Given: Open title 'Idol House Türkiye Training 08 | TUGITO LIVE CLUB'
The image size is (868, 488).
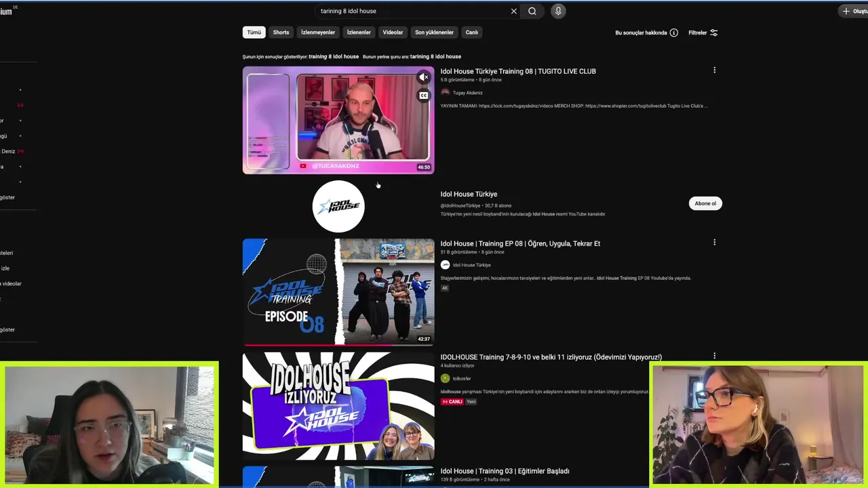Looking at the screenshot, I should tap(518, 71).
